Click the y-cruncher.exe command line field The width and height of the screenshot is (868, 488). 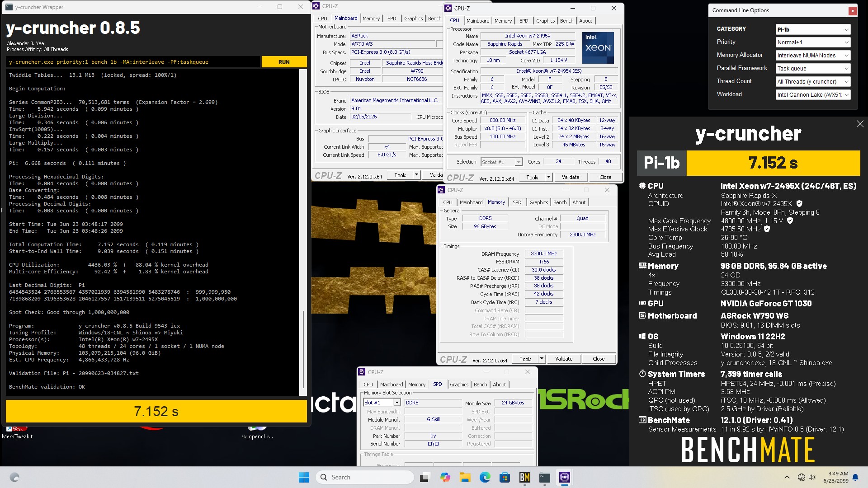(x=133, y=62)
